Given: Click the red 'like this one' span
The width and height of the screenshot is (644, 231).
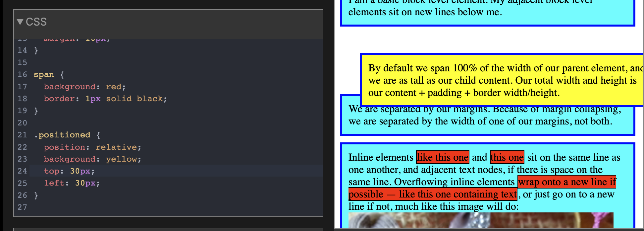Looking at the screenshot, I should click(443, 157).
